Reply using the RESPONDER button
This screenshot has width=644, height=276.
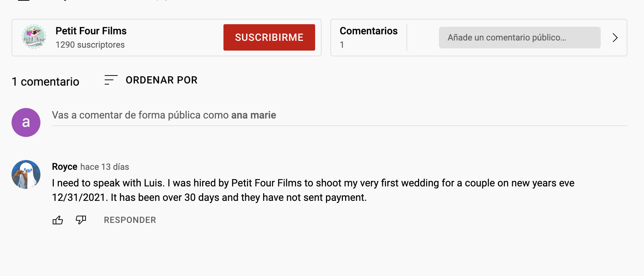[130, 220]
